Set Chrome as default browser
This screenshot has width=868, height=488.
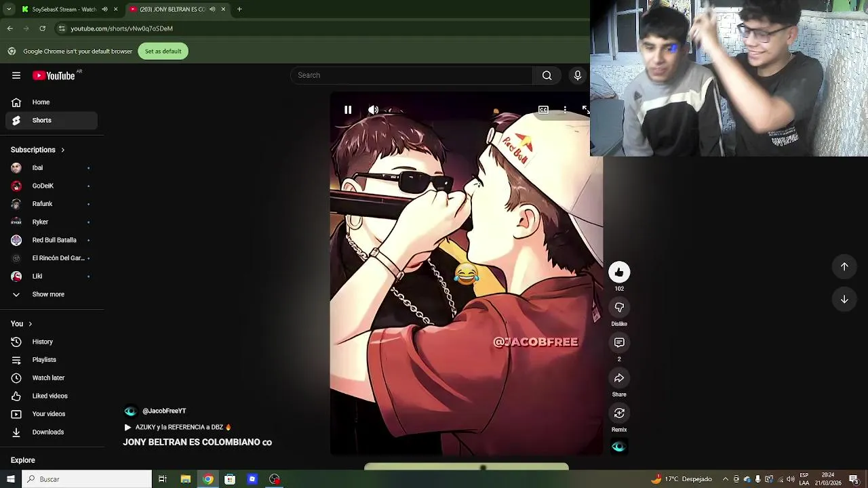163,52
